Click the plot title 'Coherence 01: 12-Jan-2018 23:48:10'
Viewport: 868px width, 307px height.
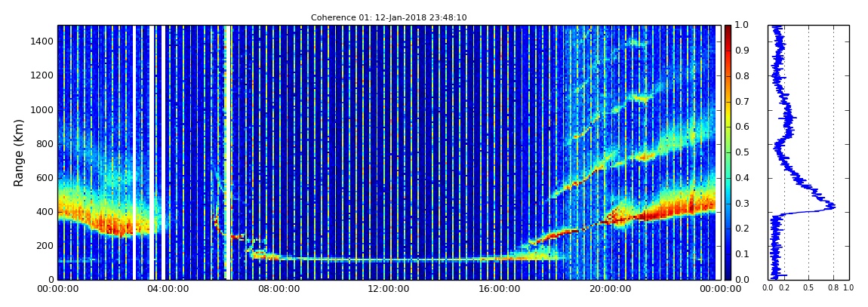point(389,17)
